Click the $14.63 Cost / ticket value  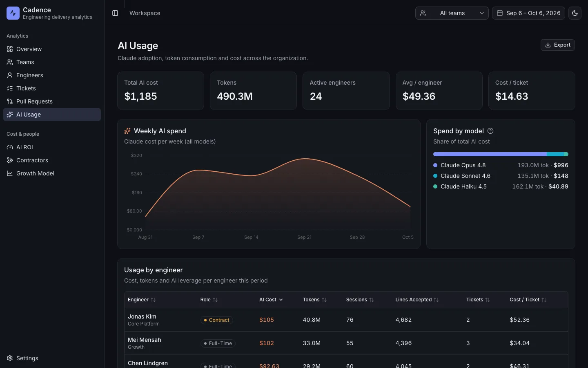point(512,96)
